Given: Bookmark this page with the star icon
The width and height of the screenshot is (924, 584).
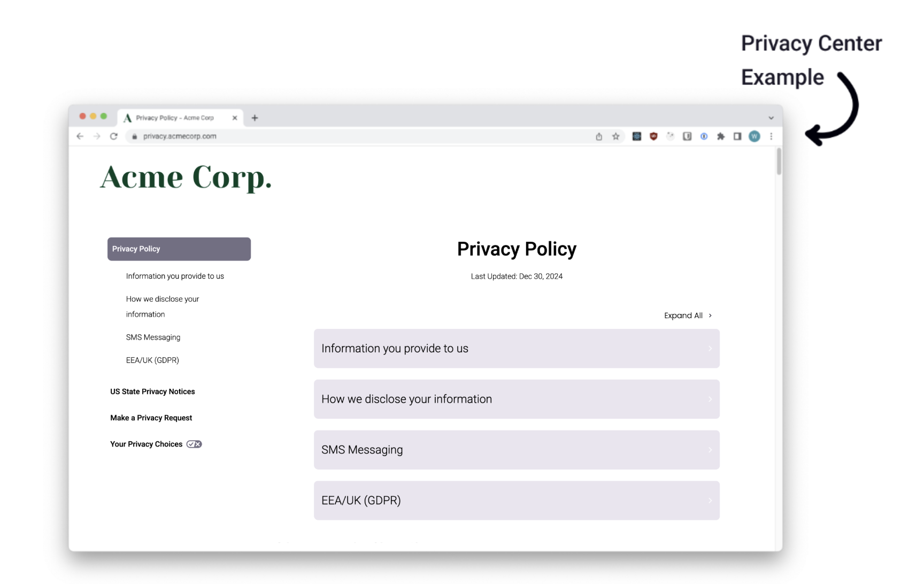Looking at the screenshot, I should pyautogui.click(x=616, y=136).
